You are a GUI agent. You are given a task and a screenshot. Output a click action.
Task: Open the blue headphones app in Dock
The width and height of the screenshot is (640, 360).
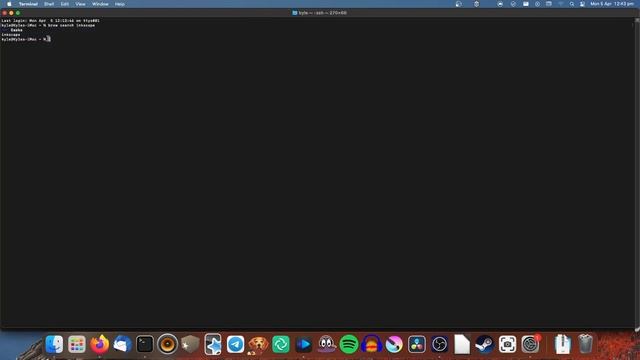click(x=371, y=344)
